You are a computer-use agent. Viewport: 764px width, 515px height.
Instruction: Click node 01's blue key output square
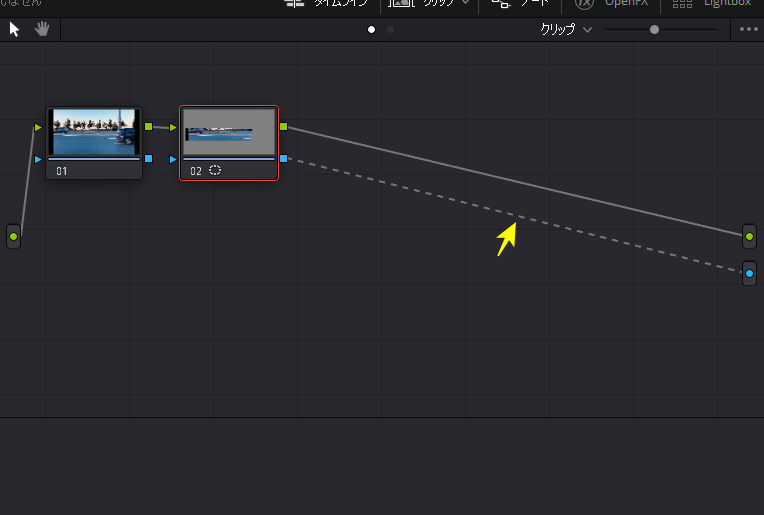[149, 158]
